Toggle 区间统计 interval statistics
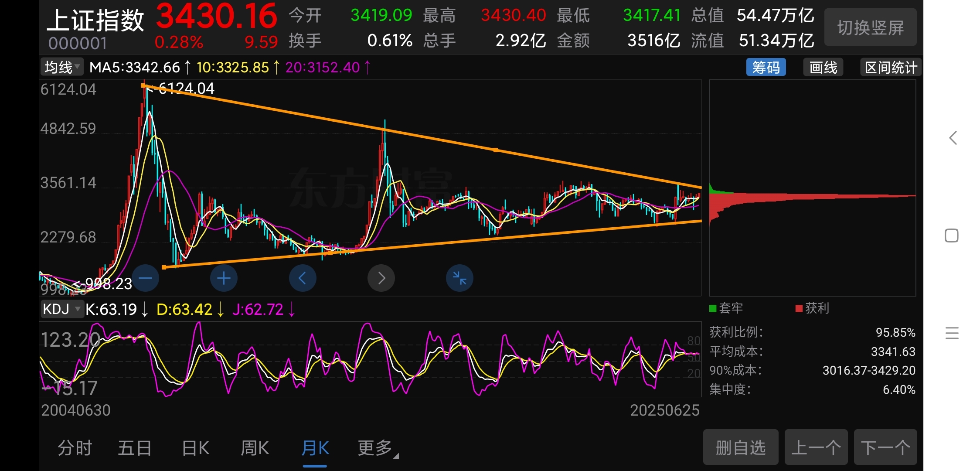The image size is (980, 471). click(x=891, y=68)
